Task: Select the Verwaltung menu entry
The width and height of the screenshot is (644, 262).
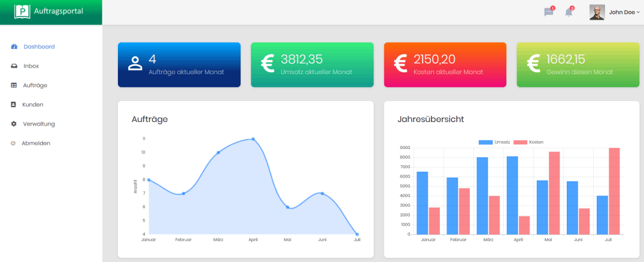Action: [39, 124]
